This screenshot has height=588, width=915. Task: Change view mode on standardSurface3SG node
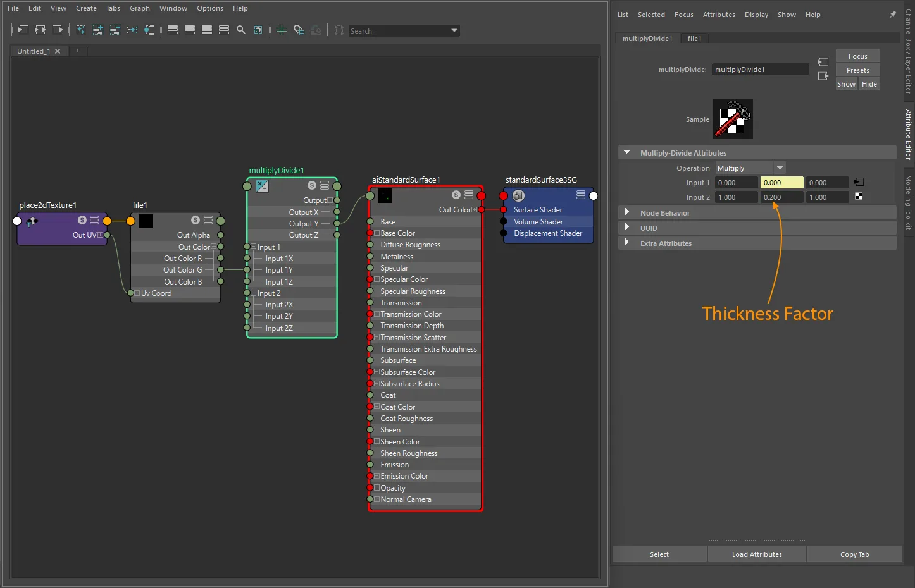tap(581, 195)
